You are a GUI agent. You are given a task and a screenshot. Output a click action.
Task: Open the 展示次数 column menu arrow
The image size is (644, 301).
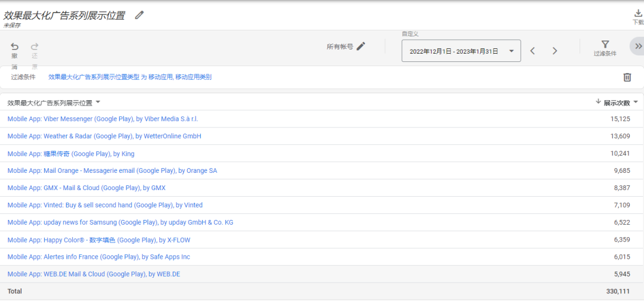pyautogui.click(x=636, y=103)
